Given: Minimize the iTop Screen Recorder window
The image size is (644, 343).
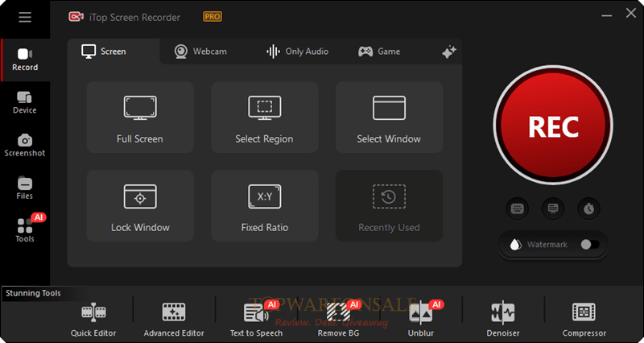Looking at the screenshot, I should point(606,16).
